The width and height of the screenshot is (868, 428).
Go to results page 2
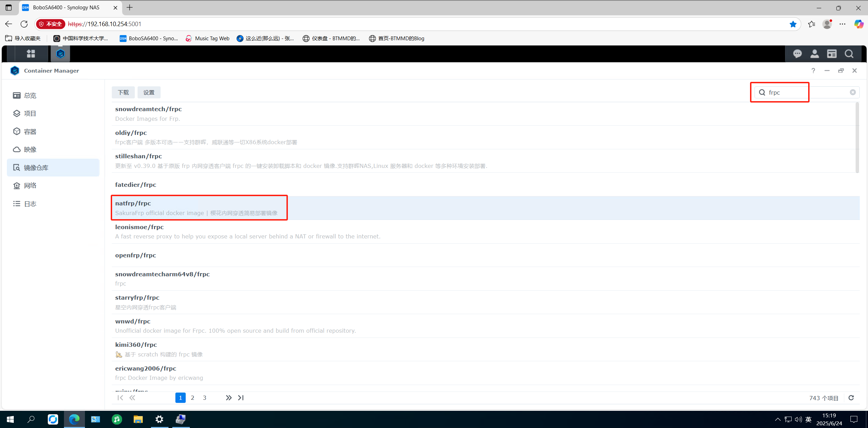(x=193, y=398)
